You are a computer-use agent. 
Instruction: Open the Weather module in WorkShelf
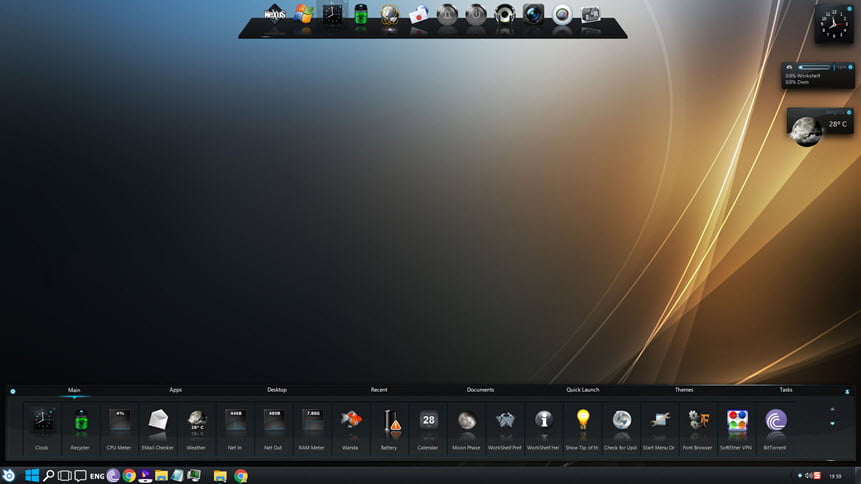(196, 429)
